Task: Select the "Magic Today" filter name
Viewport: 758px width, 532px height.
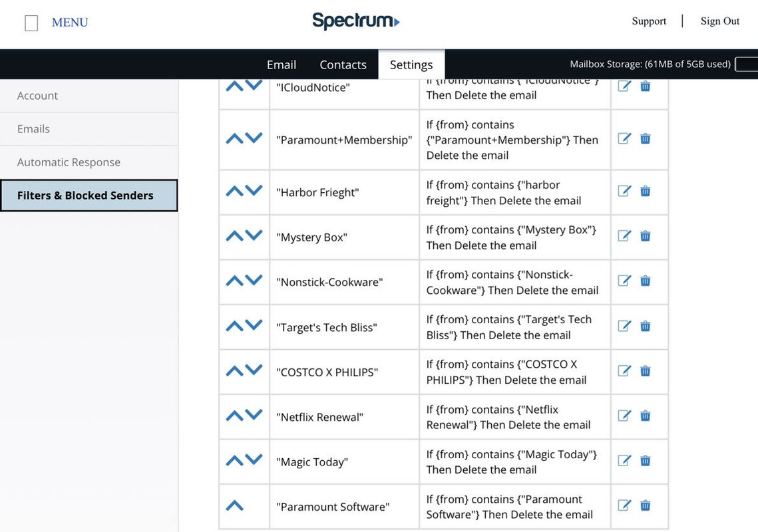Action: [x=312, y=462]
